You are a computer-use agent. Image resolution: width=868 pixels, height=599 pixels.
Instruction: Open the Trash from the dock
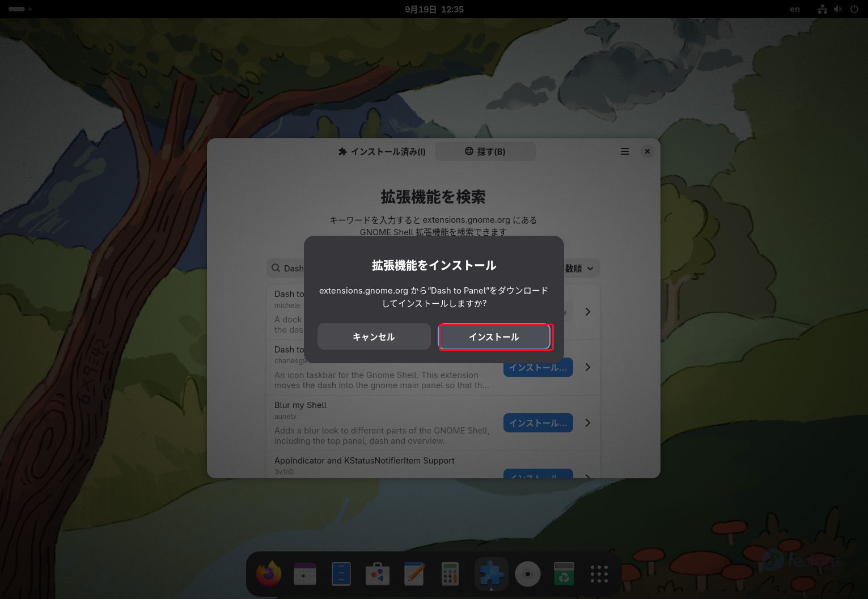coord(564,574)
